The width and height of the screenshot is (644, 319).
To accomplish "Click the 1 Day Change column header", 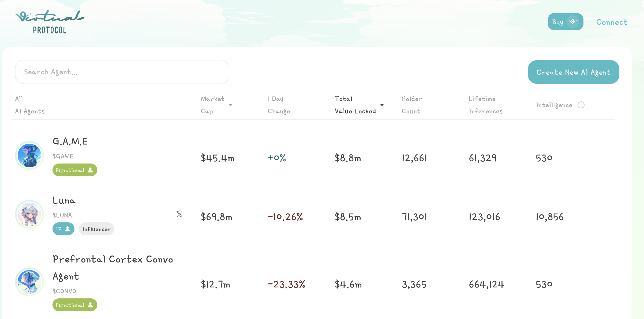I will 279,105.
